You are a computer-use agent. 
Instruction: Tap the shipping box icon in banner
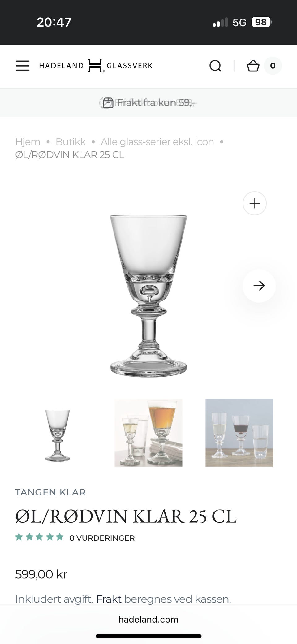pyautogui.click(x=108, y=102)
